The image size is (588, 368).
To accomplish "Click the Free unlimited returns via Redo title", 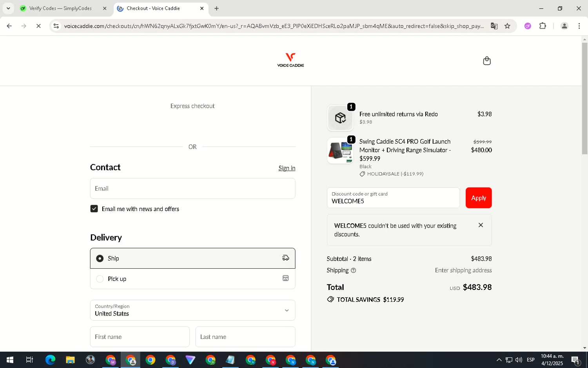I will point(398,114).
